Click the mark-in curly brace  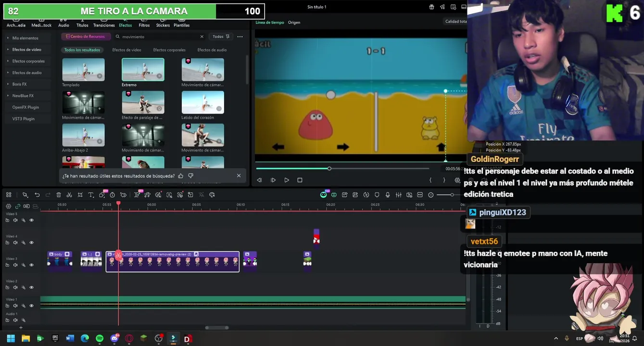(x=430, y=180)
